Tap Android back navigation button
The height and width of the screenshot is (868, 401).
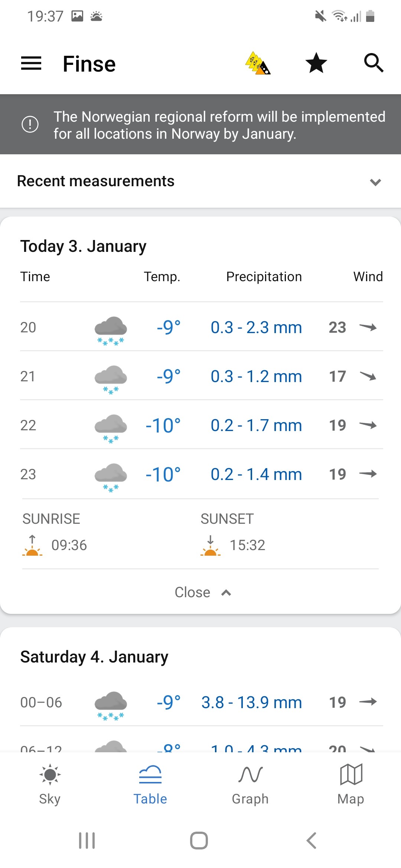tap(312, 841)
